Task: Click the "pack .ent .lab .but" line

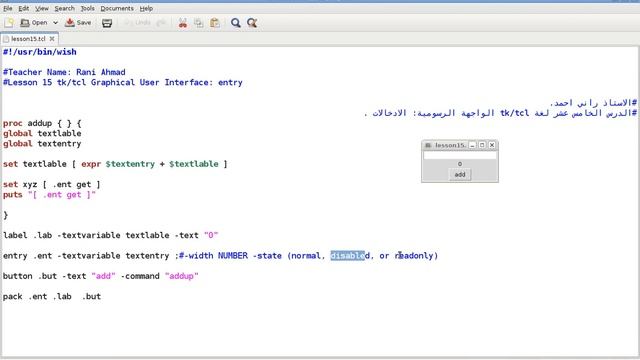Action: (52, 297)
